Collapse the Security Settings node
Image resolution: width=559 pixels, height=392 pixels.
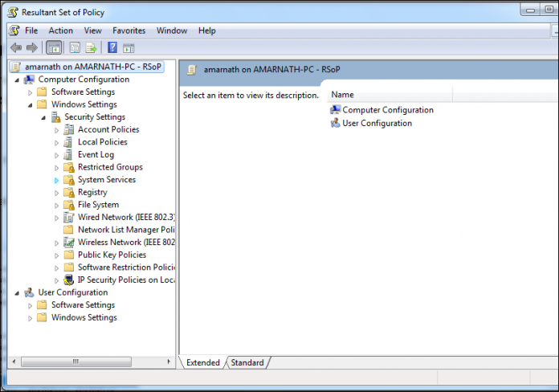click(x=43, y=118)
